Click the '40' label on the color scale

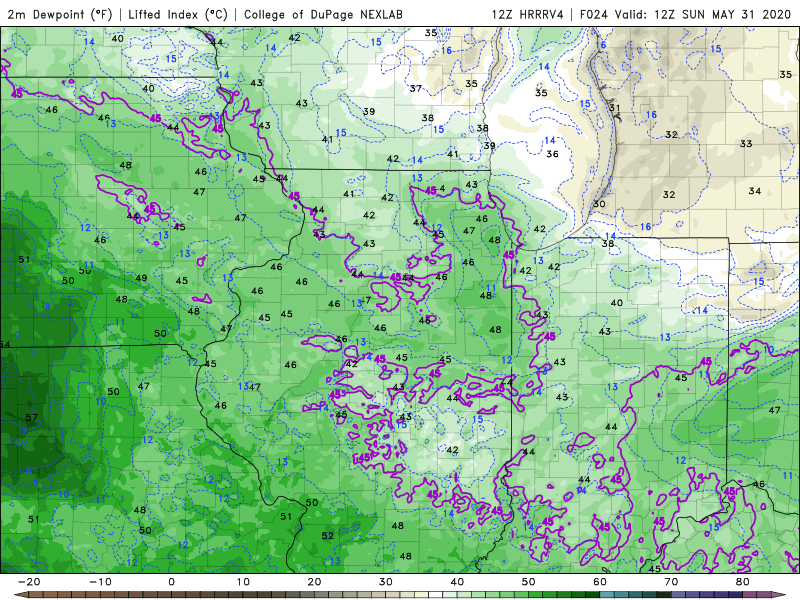457,582
